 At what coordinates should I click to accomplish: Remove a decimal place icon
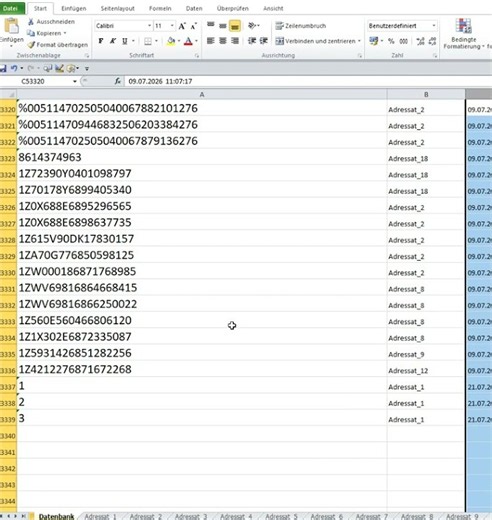pos(432,41)
